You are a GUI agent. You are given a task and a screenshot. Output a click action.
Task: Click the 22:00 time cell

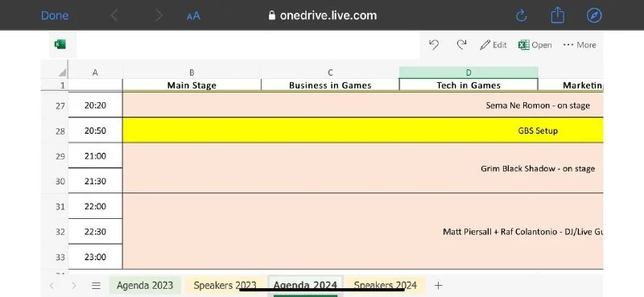click(x=95, y=206)
